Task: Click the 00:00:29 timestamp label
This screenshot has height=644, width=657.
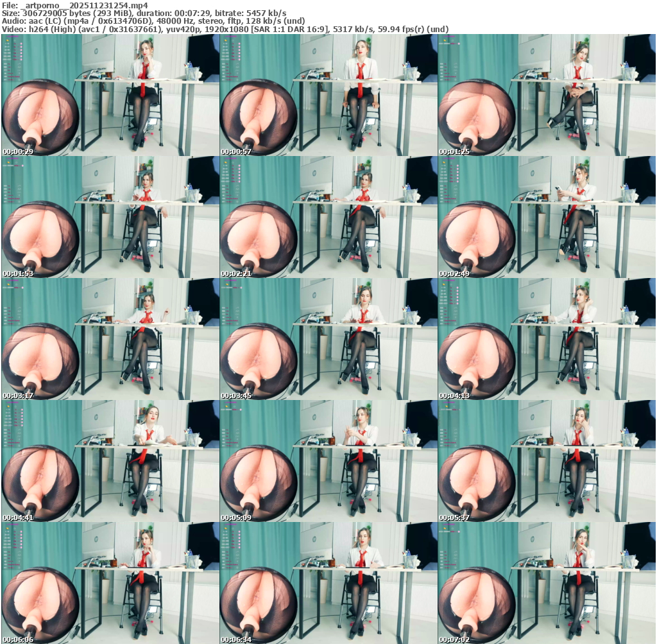Action: click(18, 152)
